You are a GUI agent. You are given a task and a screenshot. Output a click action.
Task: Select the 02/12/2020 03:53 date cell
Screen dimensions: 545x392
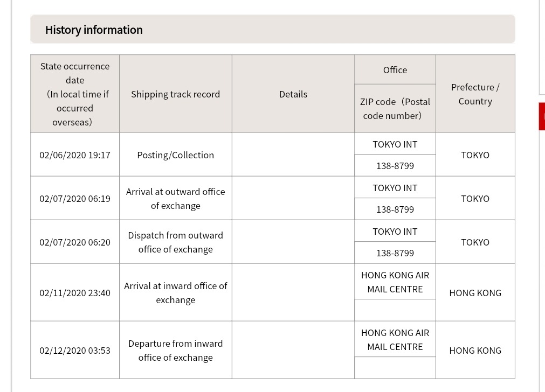(x=75, y=351)
